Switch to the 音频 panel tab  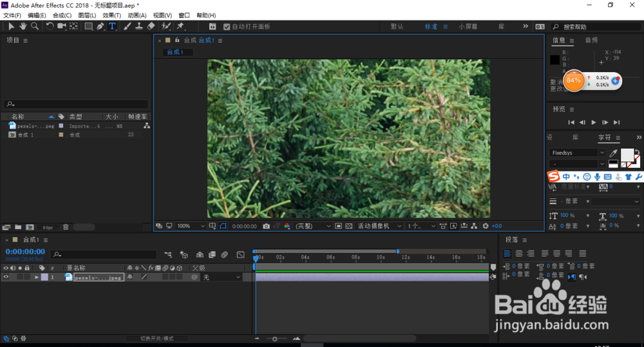[591, 41]
